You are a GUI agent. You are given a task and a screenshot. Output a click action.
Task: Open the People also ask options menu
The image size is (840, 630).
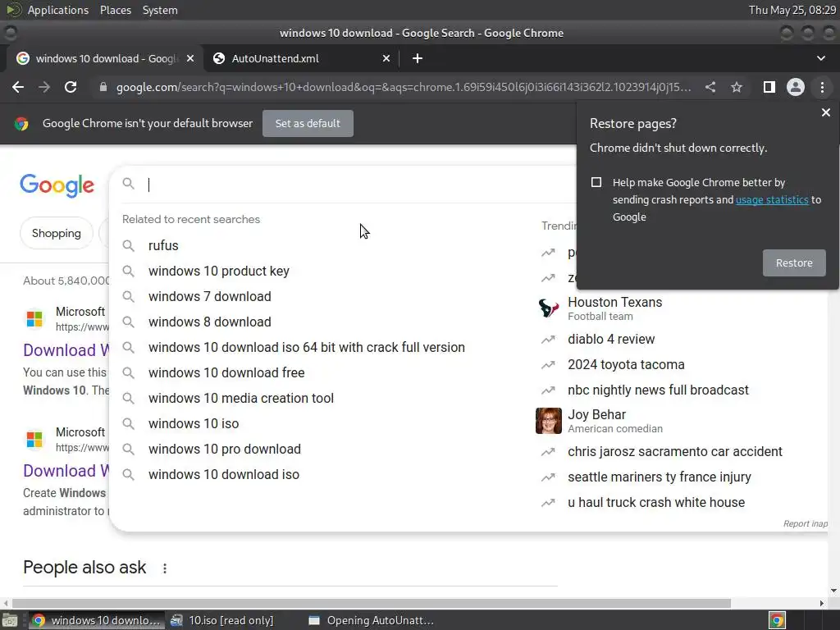pos(164,568)
